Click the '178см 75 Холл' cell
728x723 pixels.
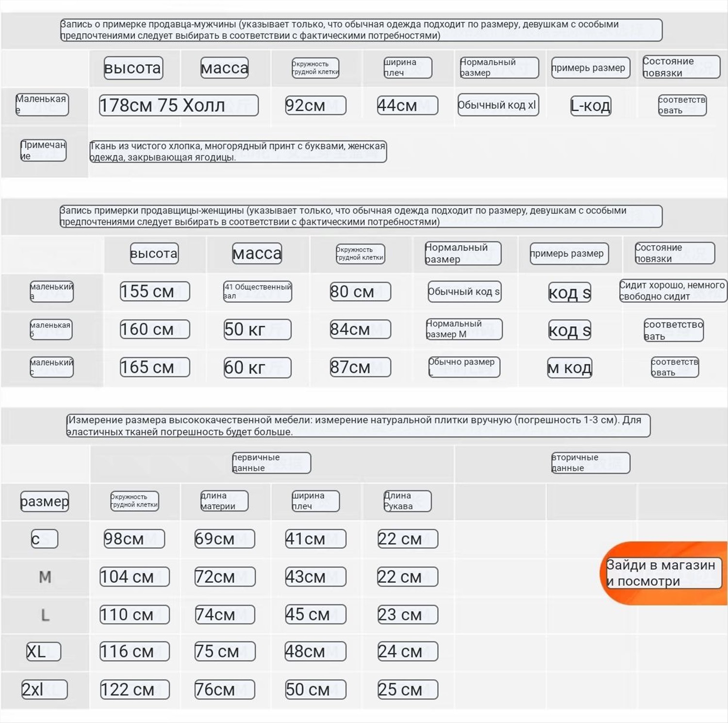pos(179,105)
